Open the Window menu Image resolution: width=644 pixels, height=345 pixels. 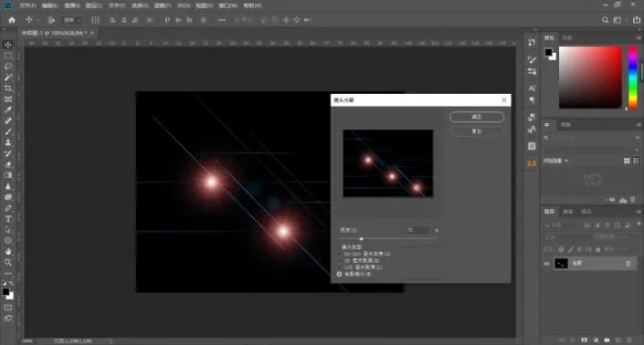click(227, 5)
